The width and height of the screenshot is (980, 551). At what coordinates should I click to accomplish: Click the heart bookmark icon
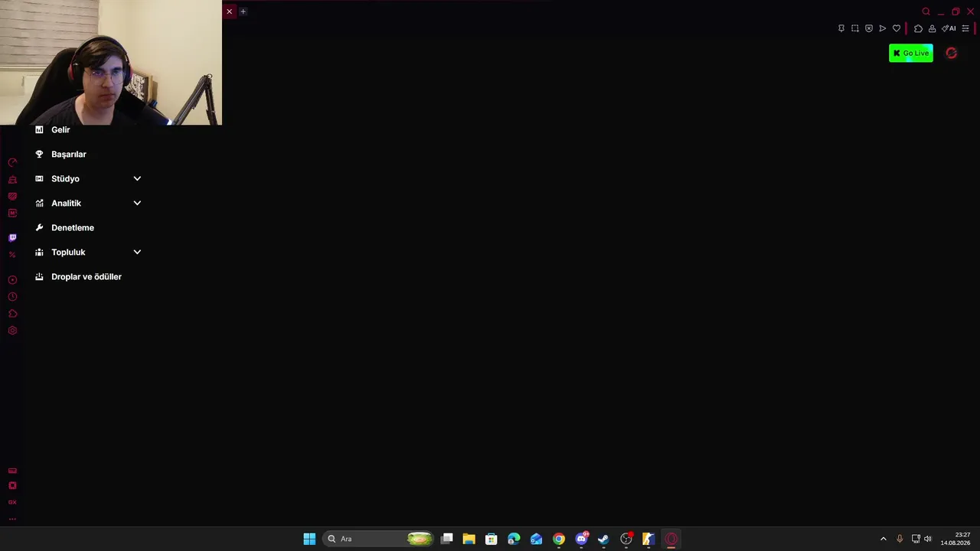pyautogui.click(x=897, y=28)
